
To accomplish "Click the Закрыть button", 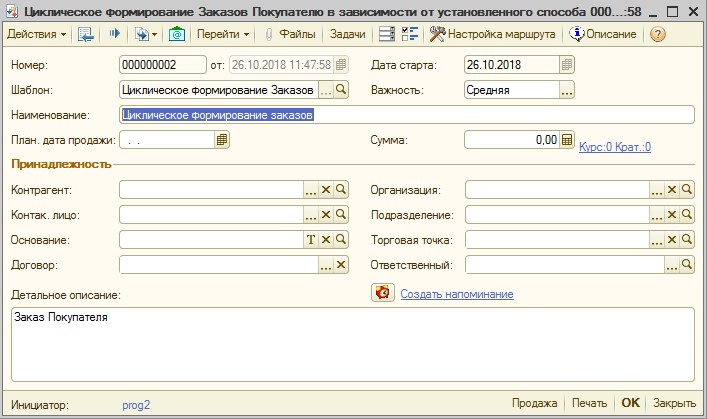I will coord(674,403).
